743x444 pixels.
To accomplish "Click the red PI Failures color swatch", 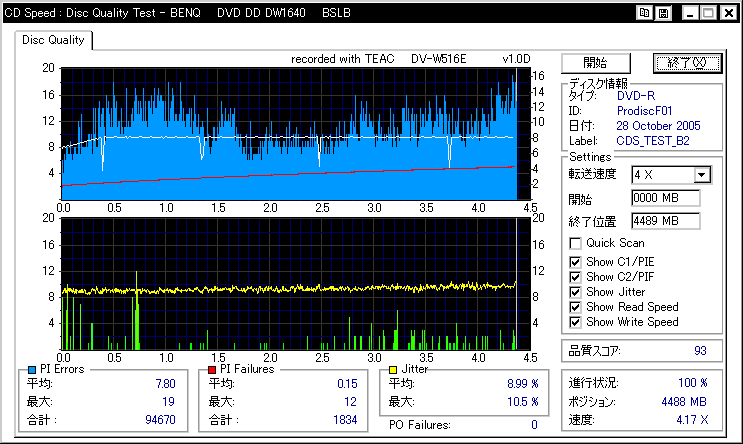I will 212,370.
